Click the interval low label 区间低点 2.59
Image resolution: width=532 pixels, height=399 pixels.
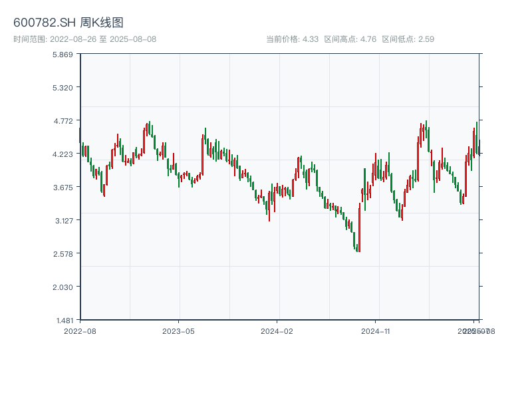point(408,39)
